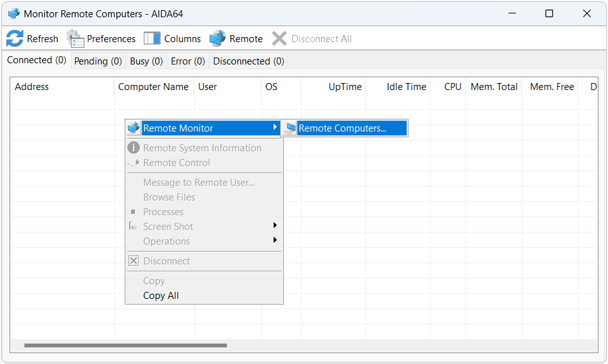Open the Disconnected (0) tab

tap(248, 61)
